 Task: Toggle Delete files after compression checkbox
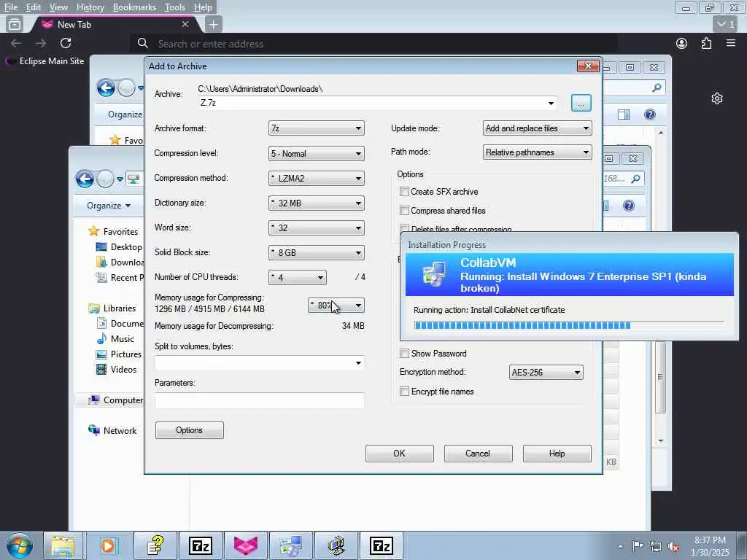click(404, 228)
